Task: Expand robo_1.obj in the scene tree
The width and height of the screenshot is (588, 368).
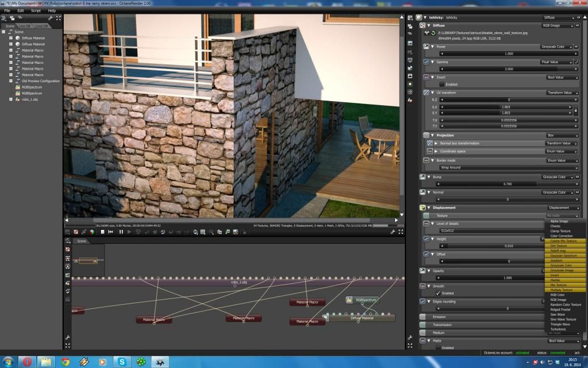Action: point(11,99)
